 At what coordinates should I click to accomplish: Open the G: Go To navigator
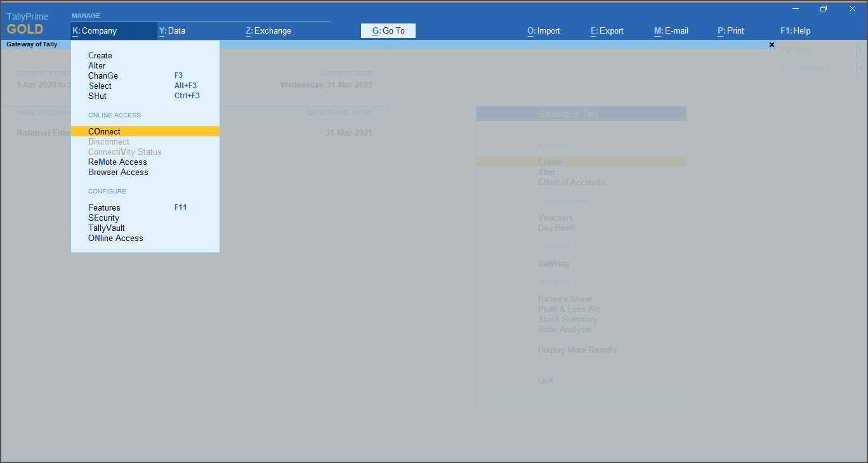388,30
